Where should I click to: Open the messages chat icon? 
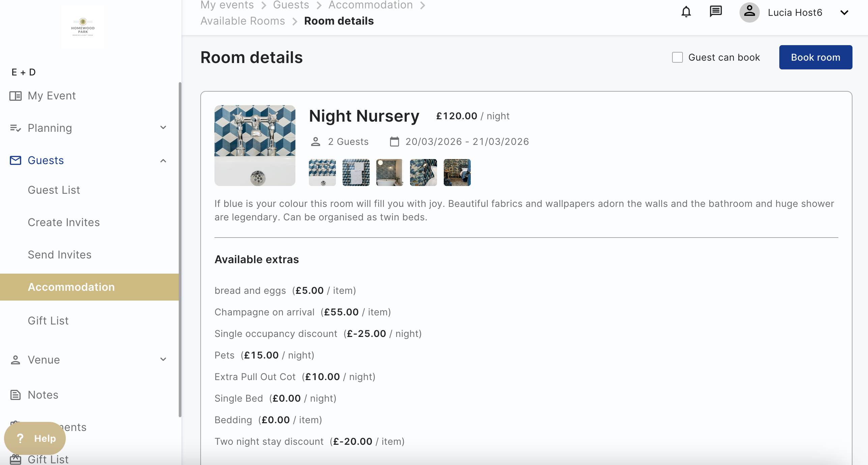[715, 12]
